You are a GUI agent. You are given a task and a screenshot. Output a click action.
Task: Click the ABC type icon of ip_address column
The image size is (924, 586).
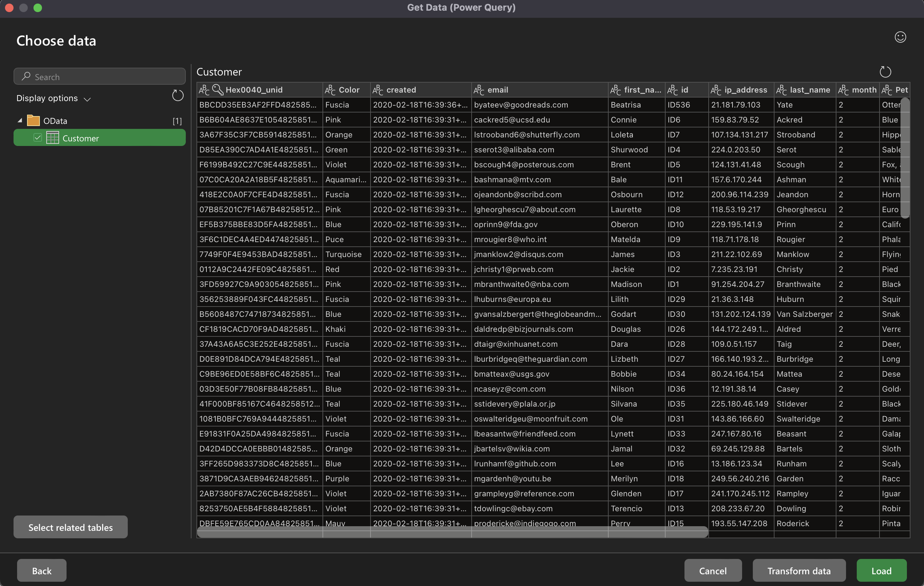(716, 90)
